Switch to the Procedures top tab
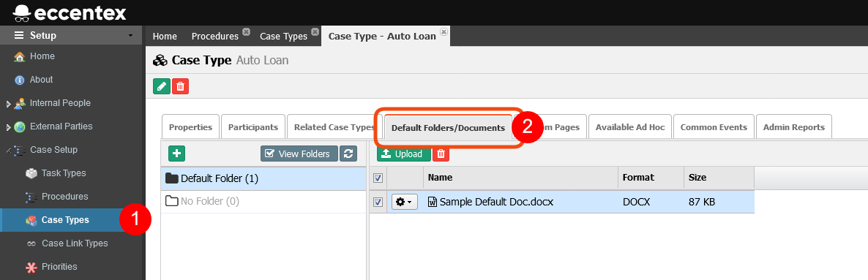Screen dimensions: 868x280 tap(214, 37)
